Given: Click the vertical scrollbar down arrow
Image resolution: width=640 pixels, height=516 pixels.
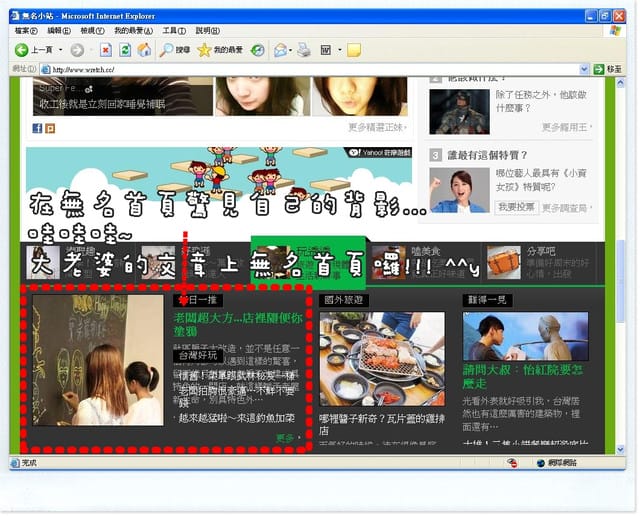Looking at the screenshot, I should (x=620, y=449).
